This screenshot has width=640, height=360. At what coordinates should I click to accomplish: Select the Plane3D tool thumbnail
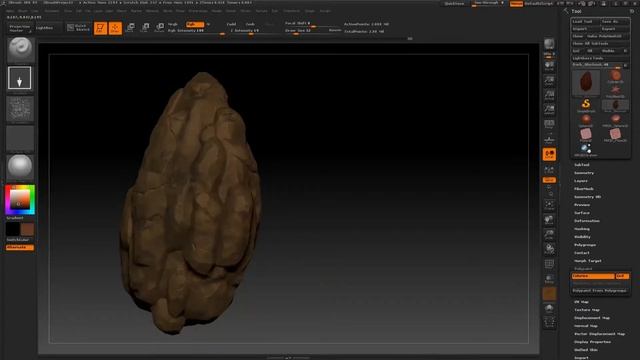tap(586, 135)
